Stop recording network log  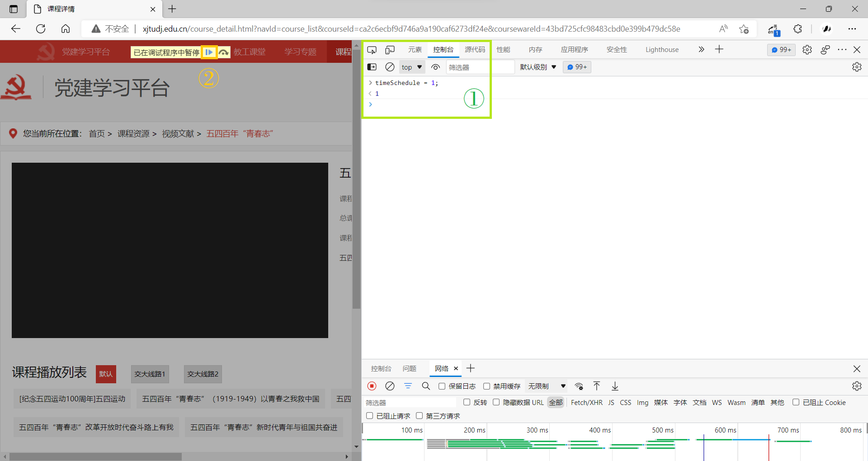pos(372,386)
